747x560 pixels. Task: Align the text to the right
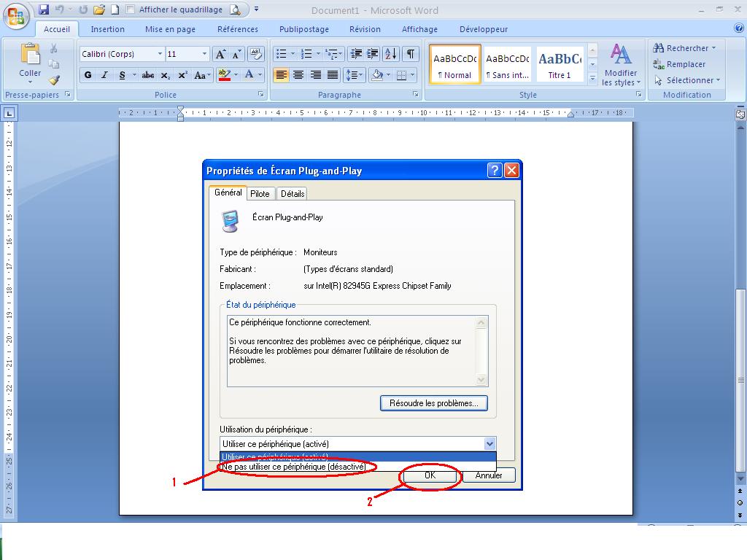(x=315, y=75)
